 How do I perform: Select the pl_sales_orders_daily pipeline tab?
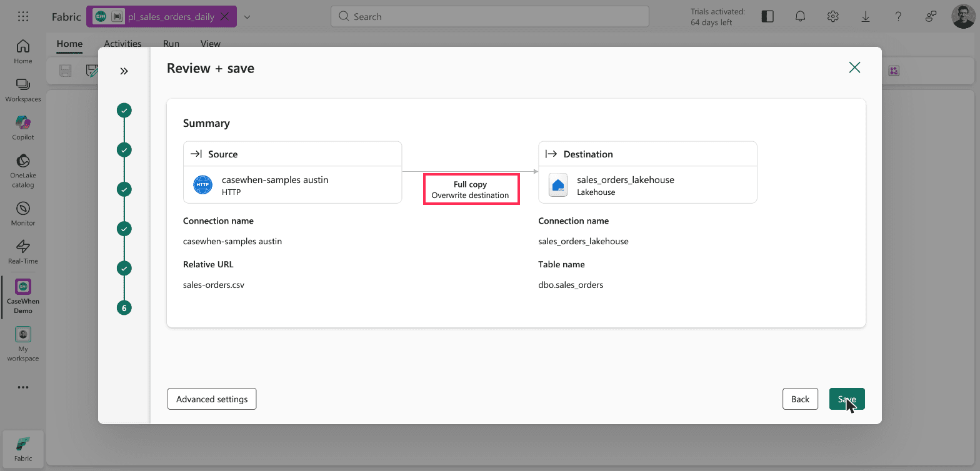pos(161,17)
